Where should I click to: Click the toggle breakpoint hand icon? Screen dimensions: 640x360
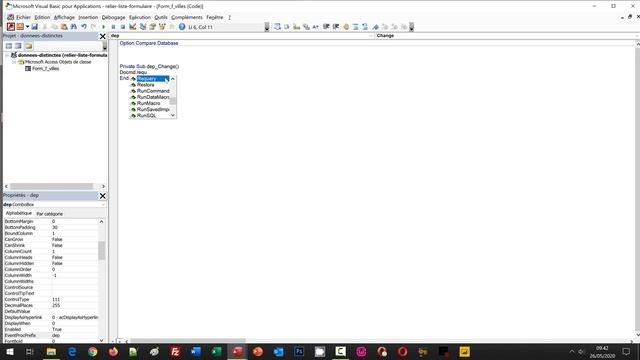pos(346,27)
